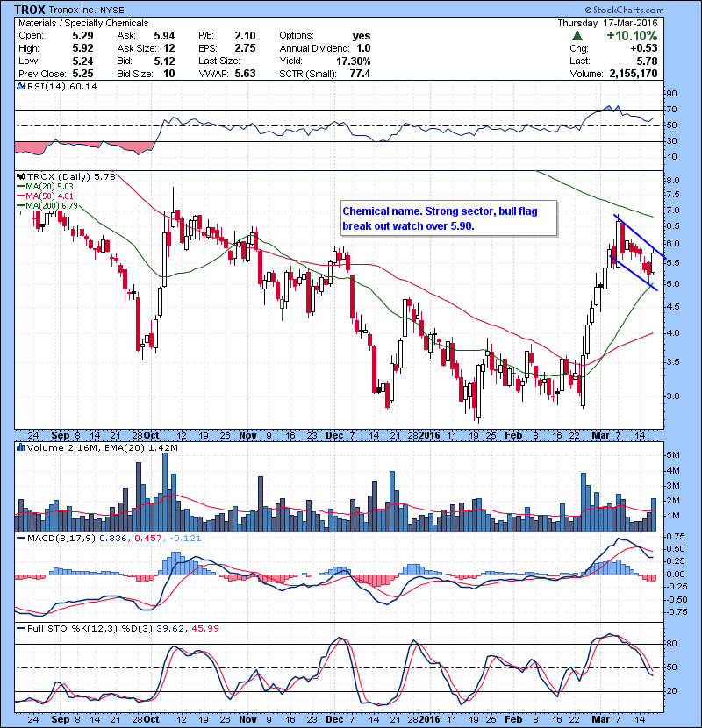Click the RSI panel indicator icon

(x=20, y=86)
